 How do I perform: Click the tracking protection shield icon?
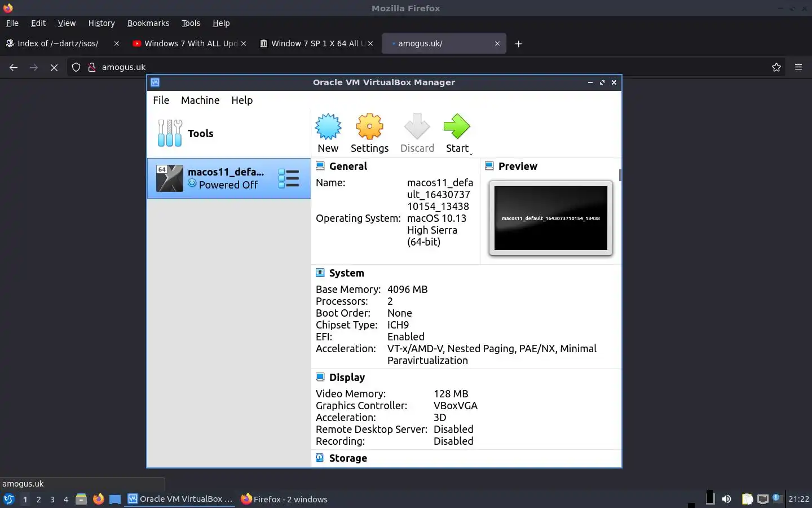click(x=76, y=67)
